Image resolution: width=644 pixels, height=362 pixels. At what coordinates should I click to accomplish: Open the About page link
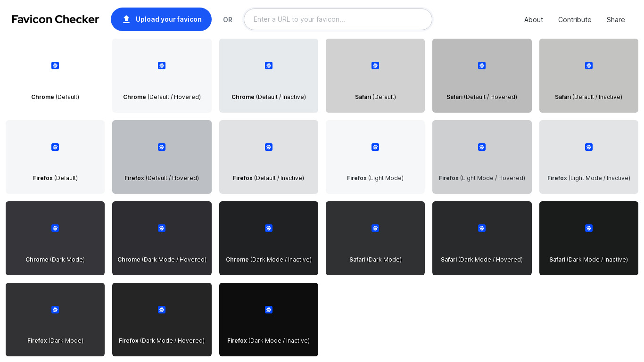tap(534, 20)
